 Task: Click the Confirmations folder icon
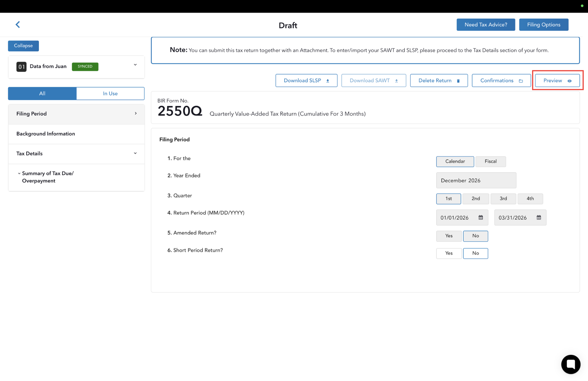pos(521,81)
